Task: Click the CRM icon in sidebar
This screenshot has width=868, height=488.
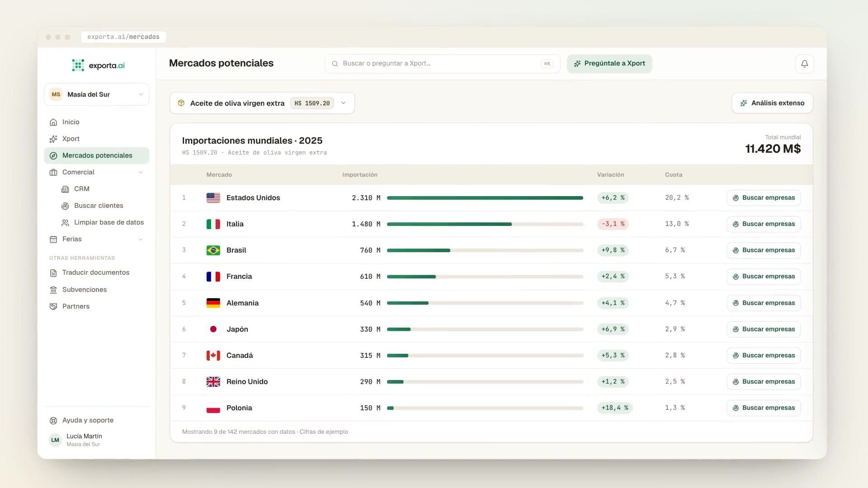Action: click(x=65, y=189)
